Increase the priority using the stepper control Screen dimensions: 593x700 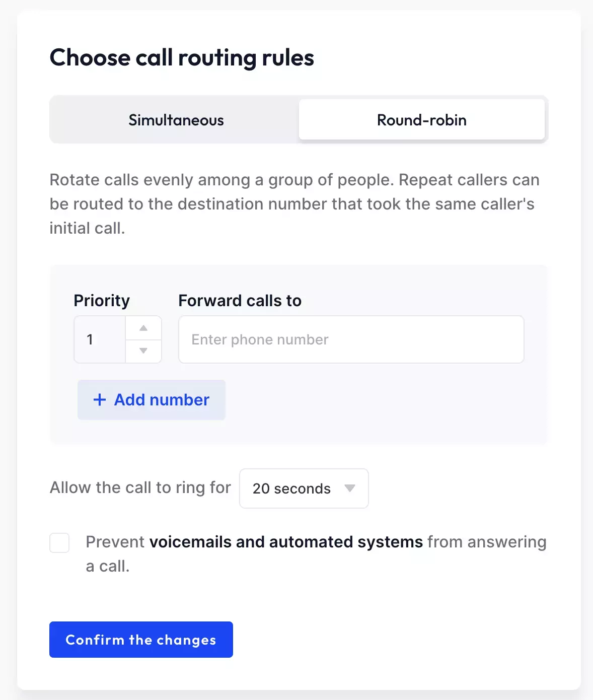click(x=143, y=327)
